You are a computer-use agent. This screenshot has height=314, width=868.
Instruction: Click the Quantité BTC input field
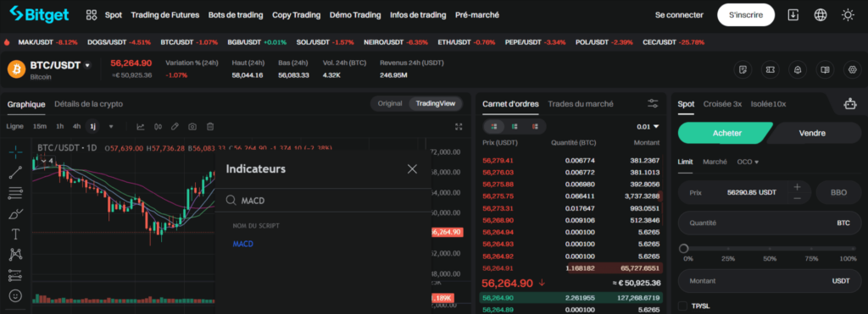[770, 223]
